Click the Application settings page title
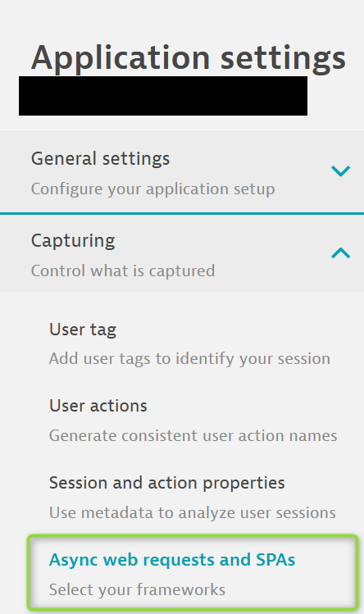The width and height of the screenshot is (364, 614). point(189,58)
